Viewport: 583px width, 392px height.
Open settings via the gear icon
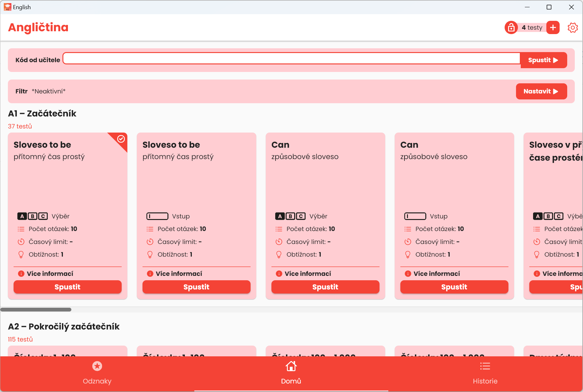click(x=573, y=27)
